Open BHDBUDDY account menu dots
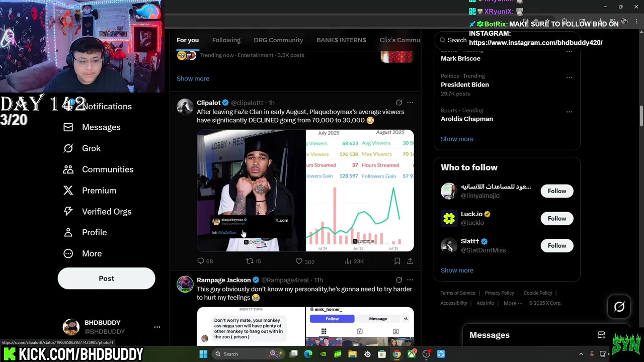 [157, 327]
